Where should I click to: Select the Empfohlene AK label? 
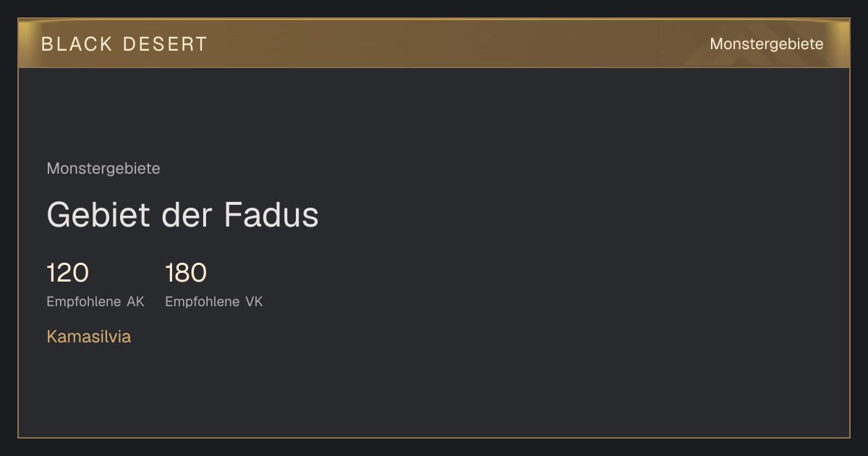[x=95, y=302]
